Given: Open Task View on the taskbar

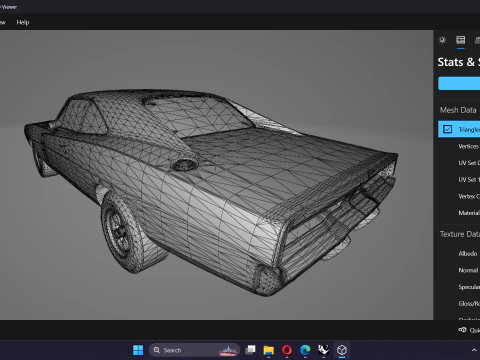Looking at the screenshot, I should (250, 350).
